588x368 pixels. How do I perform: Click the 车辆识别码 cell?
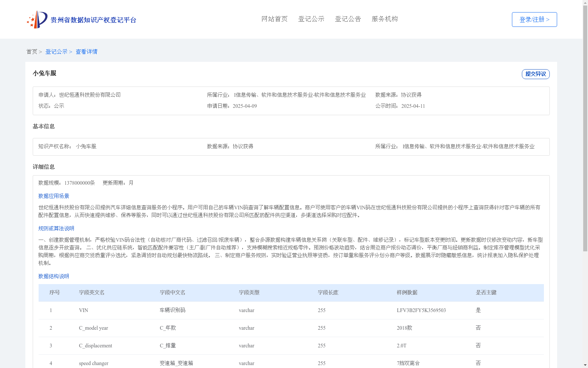click(173, 310)
